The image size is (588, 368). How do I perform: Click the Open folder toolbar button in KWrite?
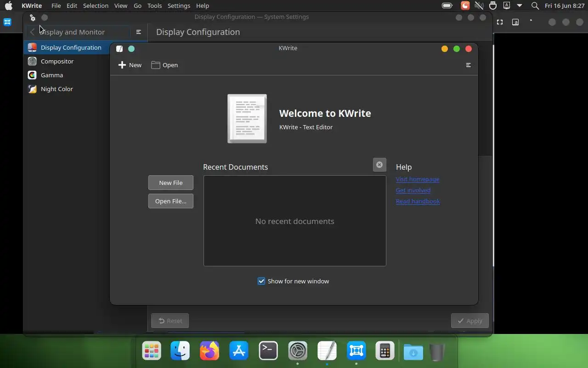(164, 65)
